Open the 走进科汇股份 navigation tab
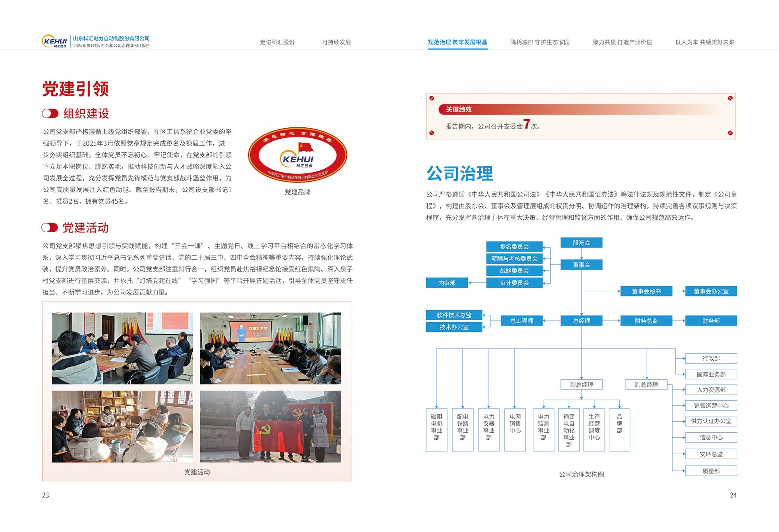The width and height of the screenshot is (779, 532). pos(277,42)
